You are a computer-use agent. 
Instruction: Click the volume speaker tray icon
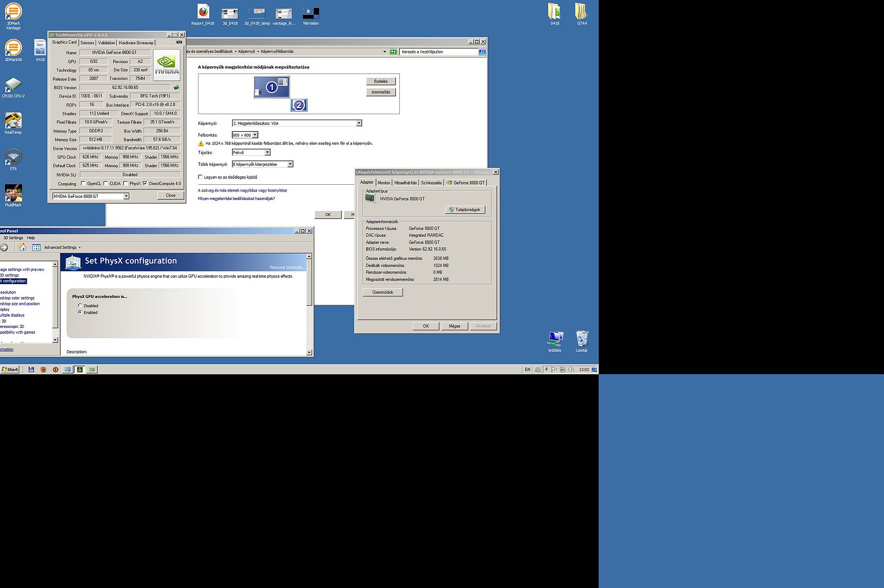[x=571, y=369]
